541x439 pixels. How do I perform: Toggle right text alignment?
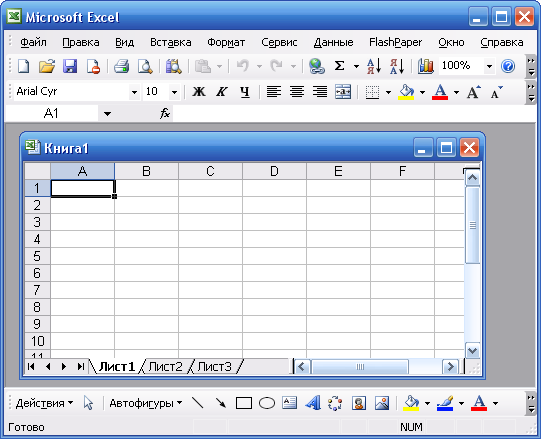320,92
